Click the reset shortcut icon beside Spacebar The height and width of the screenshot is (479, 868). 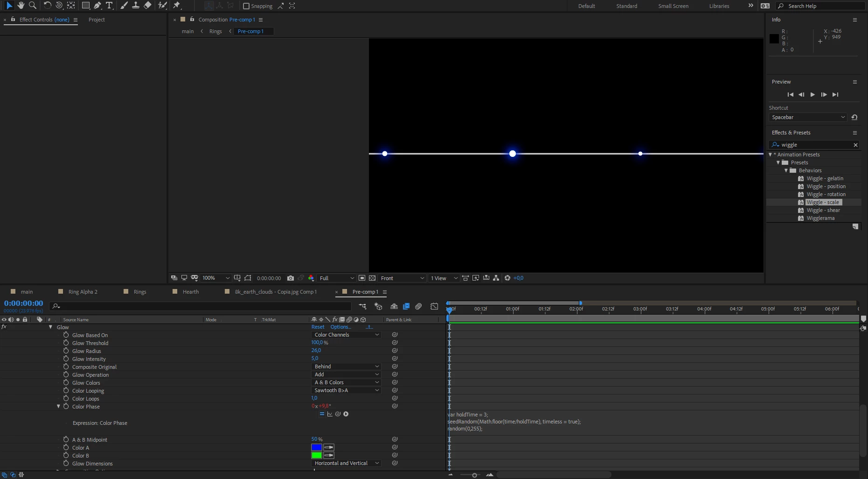click(854, 117)
